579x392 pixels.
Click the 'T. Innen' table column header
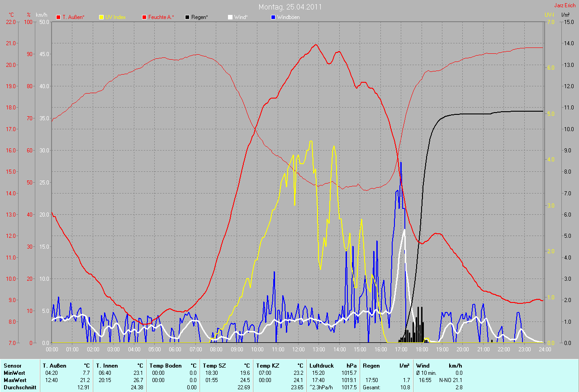(107, 365)
